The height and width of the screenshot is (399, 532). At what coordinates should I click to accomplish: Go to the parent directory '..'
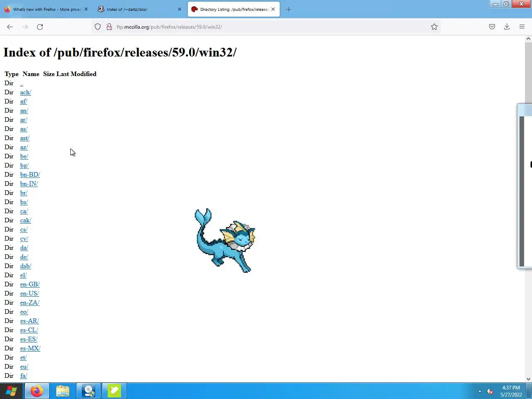[22, 83]
